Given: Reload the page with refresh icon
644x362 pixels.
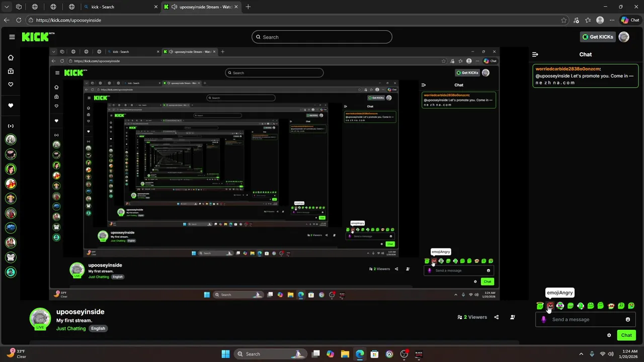Looking at the screenshot, I should coord(19,20).
